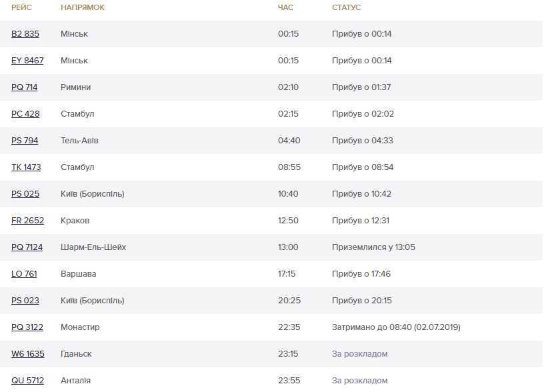Open flight B2 835 details

coord(25,34)
